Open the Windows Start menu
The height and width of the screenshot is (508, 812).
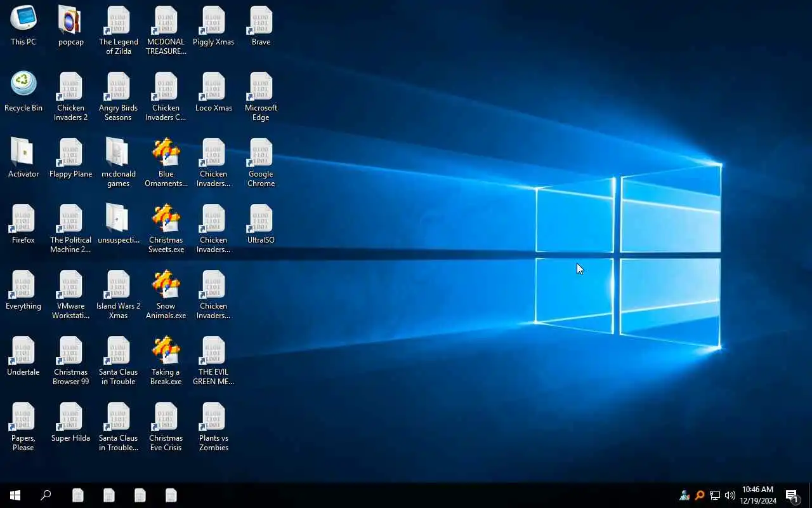pyautogui.click(x=15, y=495)
